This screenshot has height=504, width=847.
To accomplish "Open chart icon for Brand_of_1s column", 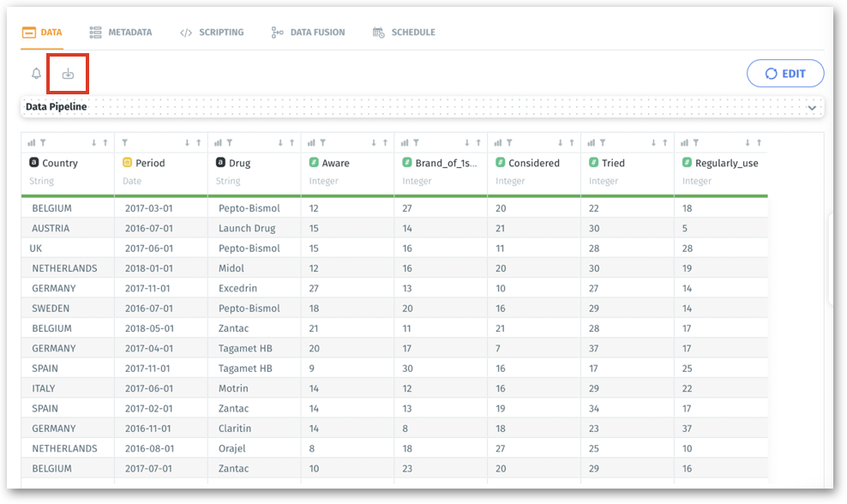I will pos(405,142).
